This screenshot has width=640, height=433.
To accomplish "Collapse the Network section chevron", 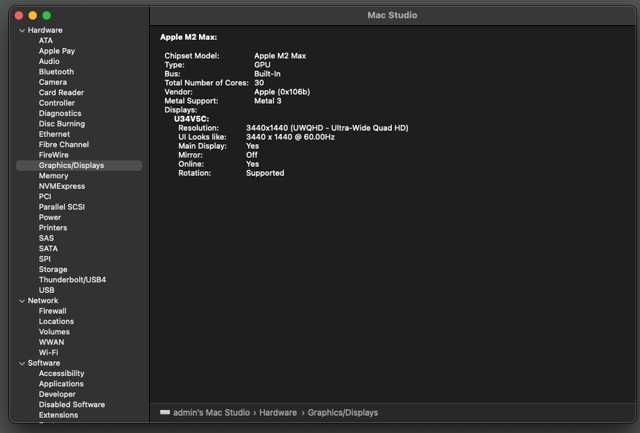I will tap(22, 301).
